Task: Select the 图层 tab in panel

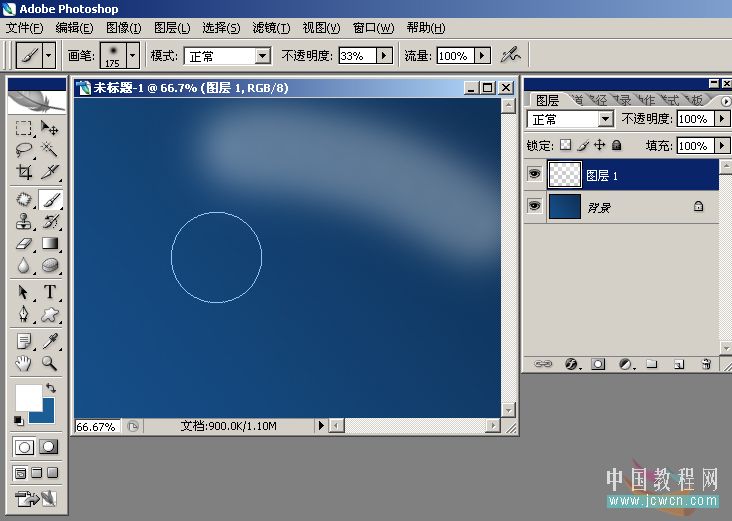Action: [547, 100]
